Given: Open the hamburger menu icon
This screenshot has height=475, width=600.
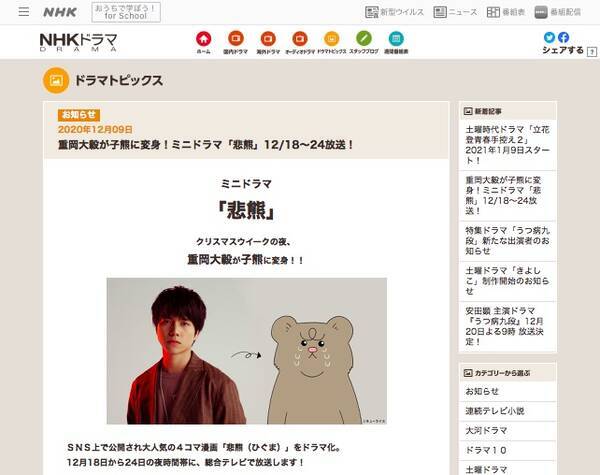Looking at the screenshot, I should coord(24,11).
